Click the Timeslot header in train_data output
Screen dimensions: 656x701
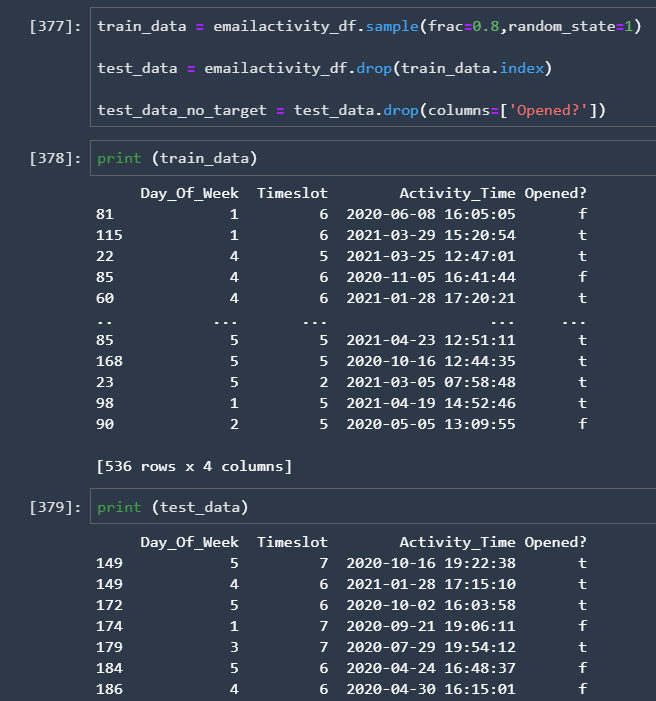pyautogui.click(x=292, y=193)
